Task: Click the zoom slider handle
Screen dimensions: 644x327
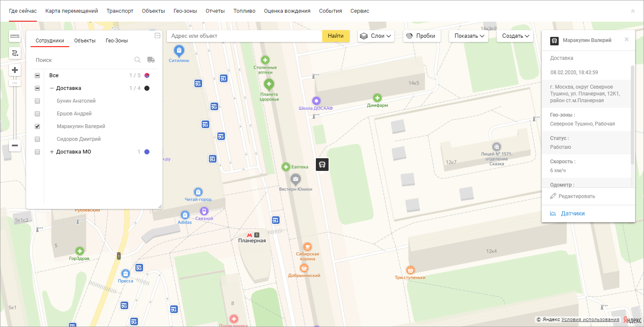Action: tap(15, 83)
